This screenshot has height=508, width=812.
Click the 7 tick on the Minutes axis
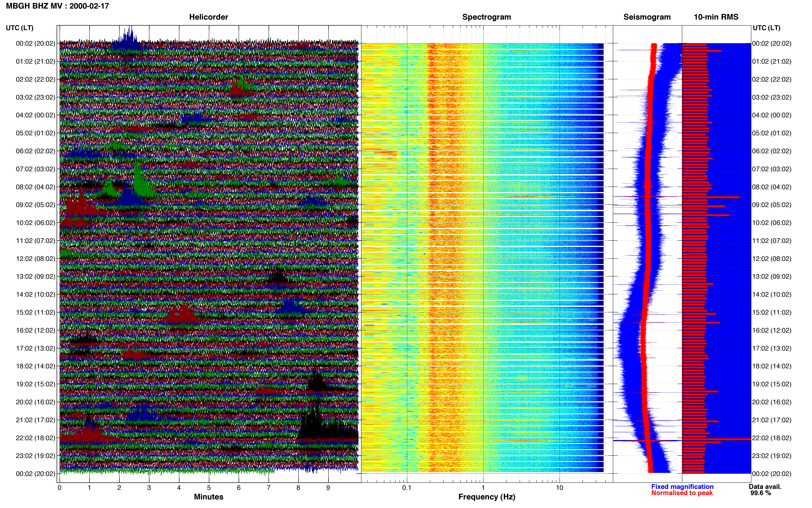pyautogui.click(x=269, y=487)
